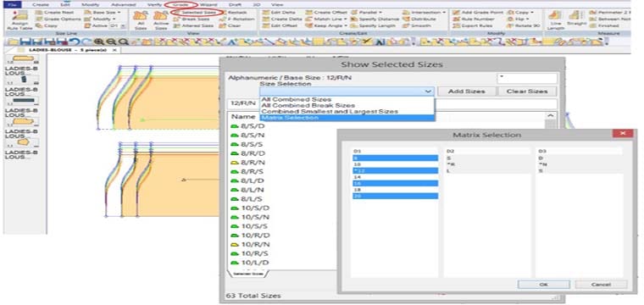This screenshot has height=305, width=644.
Task: Confirm Matrix Selection with OK
Action: point(543,284)
